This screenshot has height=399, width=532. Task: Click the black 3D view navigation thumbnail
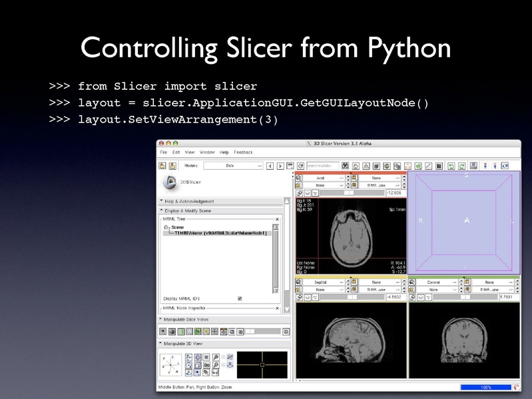coord(262,365)
